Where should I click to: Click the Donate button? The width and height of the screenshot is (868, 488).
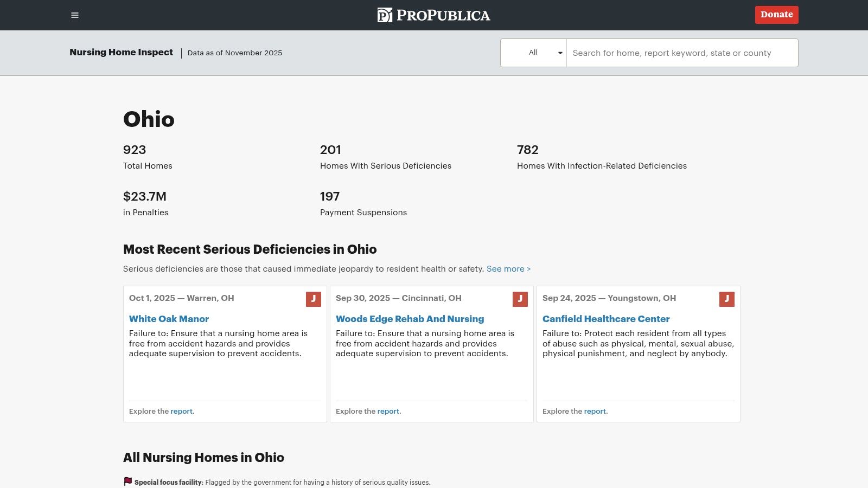point(776,15)
